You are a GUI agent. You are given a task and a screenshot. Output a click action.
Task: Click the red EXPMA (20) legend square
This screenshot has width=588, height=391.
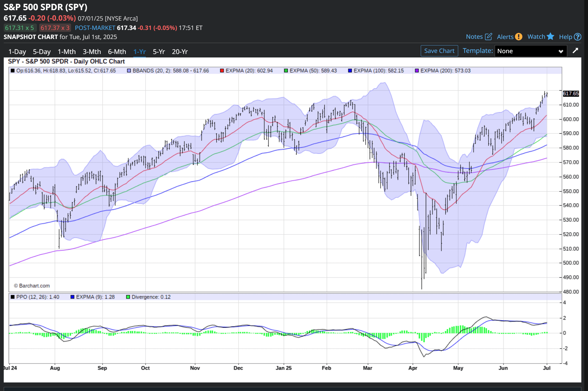[222, 71]
